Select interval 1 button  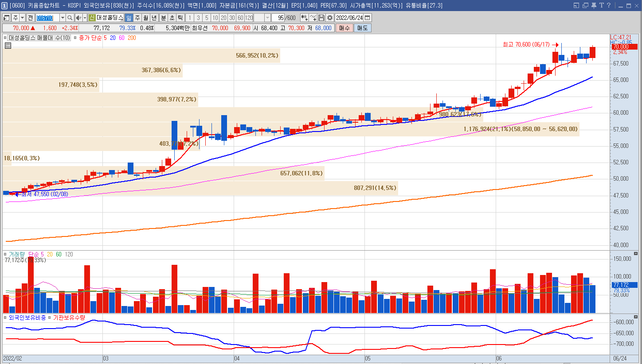click(x=189, y=18)
